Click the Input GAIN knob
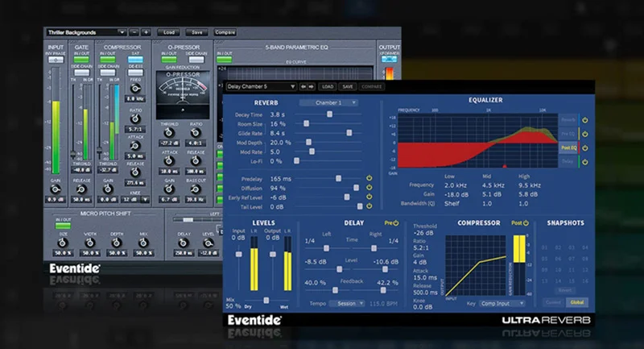 click(x=56, y=189)
